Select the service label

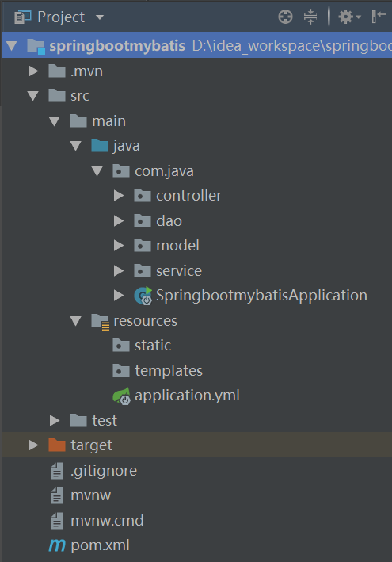[179, 271]
